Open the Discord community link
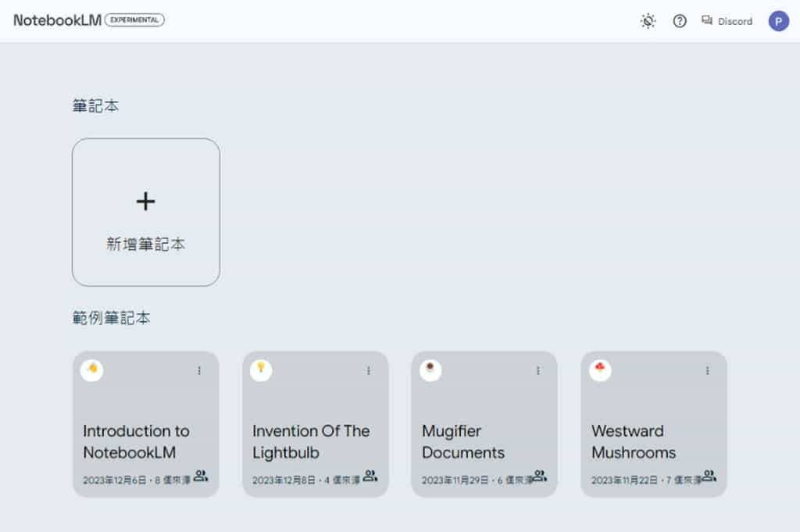Screen dimensions: 800x532 pyautogui.click(x=727, y=21)
